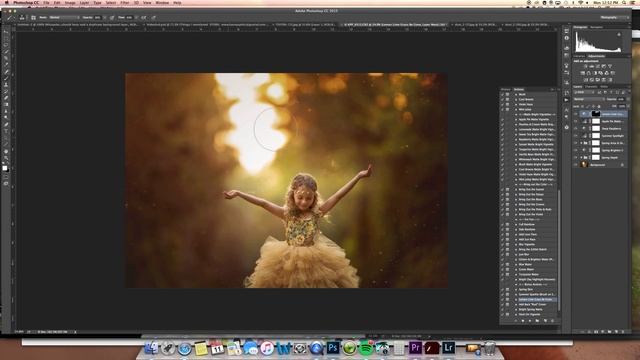The height and width of the screenshot is (360, 640).
Task: Toggle the Brush panel button in options bar
Action: point(33,18)
